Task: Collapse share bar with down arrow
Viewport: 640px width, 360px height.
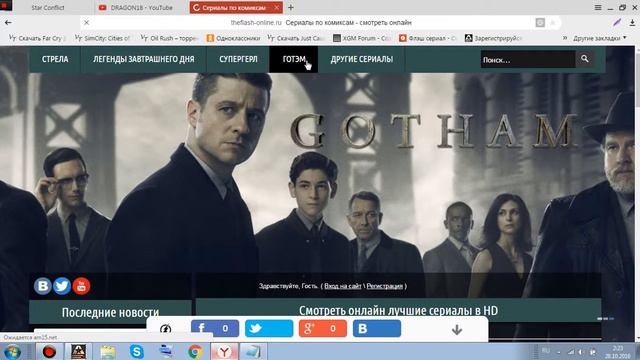Action: (457, 329)
